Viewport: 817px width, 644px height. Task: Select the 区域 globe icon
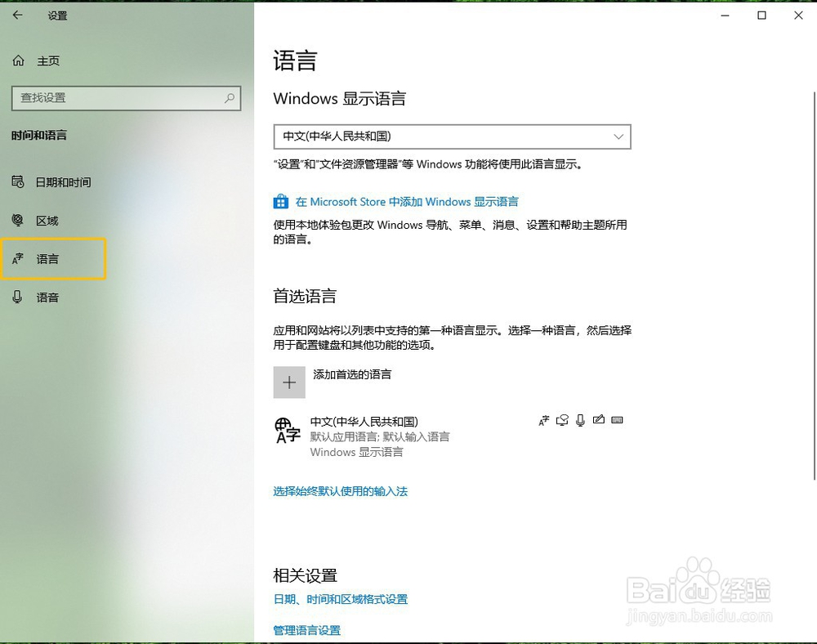pyautogui.click(x=18, y=221)
